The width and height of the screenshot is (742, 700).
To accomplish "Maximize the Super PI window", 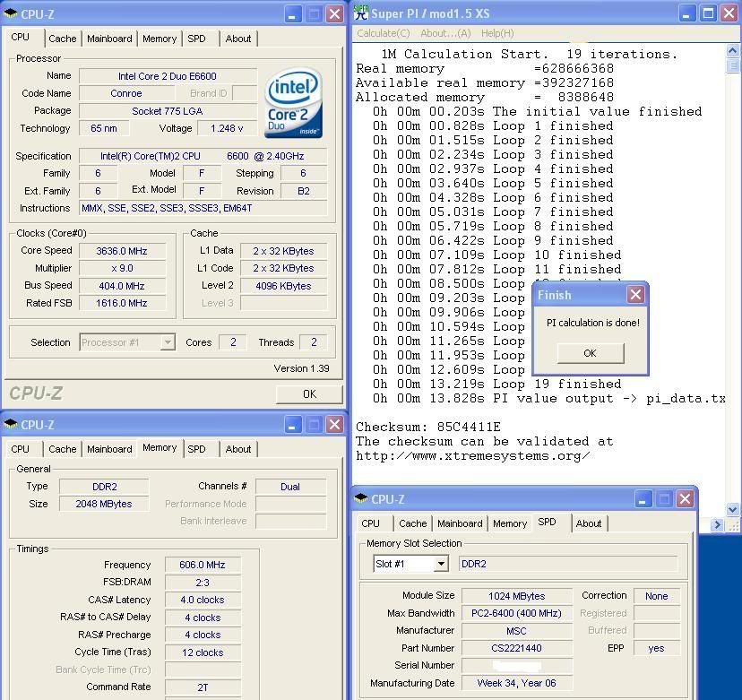I will tap(707, 13).
